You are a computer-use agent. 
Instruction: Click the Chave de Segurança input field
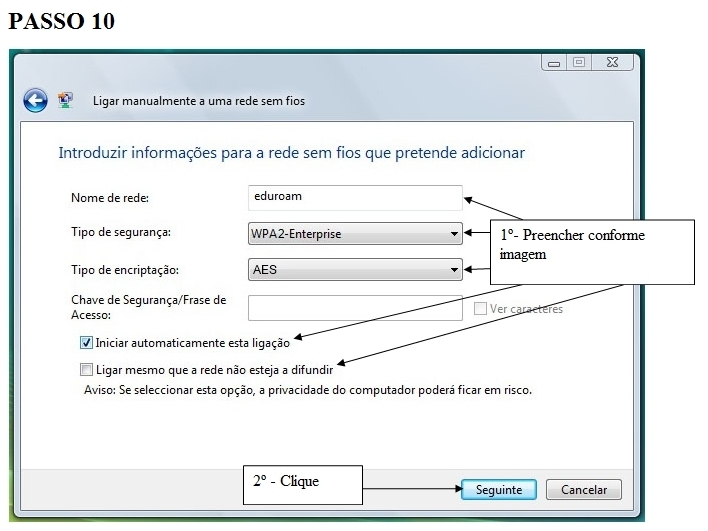(355, 308)
